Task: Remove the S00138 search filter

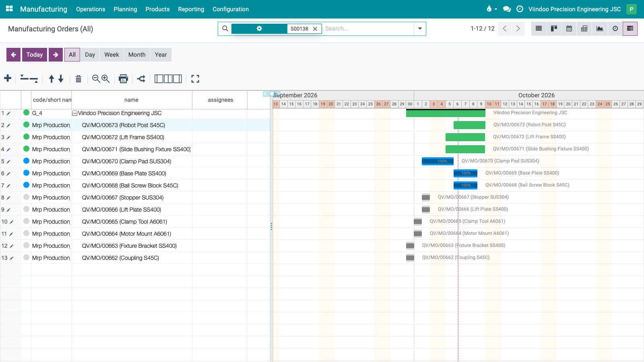Action: (315, 29)
